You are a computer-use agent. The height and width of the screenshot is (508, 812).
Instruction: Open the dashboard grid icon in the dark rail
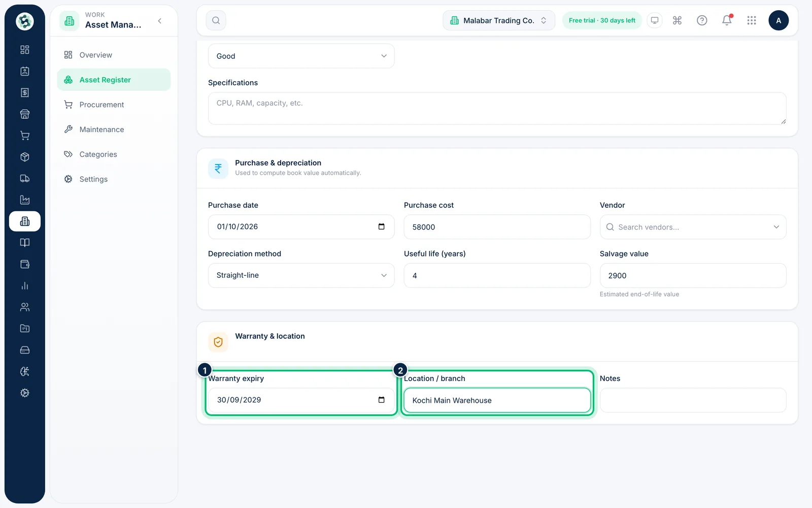click(24, 50)
